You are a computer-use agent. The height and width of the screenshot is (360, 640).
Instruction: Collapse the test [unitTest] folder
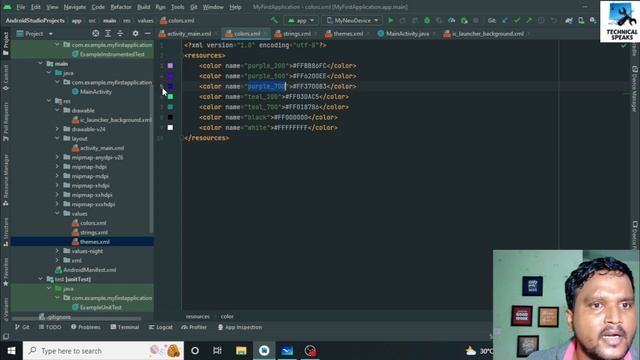coord(40,279)
